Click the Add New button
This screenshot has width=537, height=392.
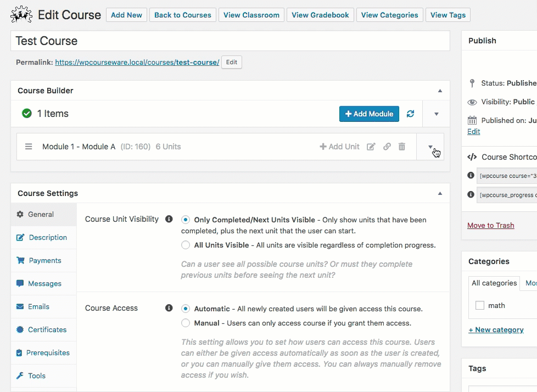click(126, 15)
